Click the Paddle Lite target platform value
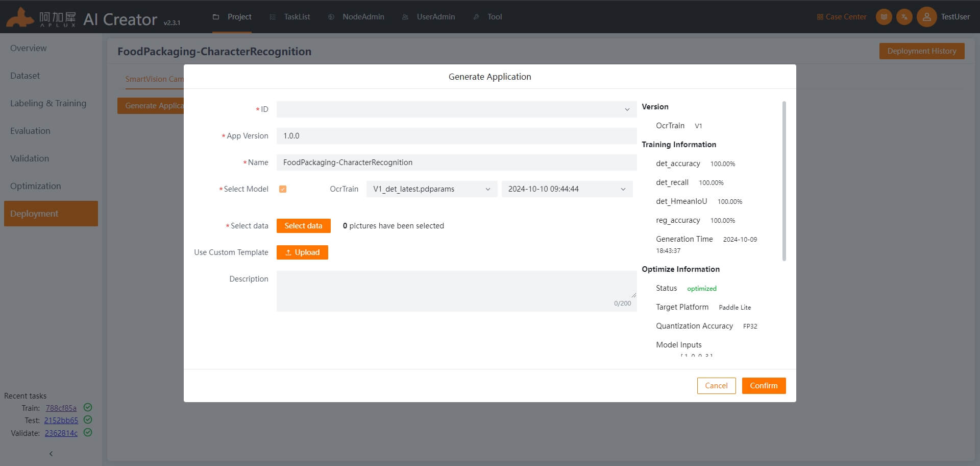Image resolution: width=980 pixels, height=466 pixels. (x=734, y=308)
